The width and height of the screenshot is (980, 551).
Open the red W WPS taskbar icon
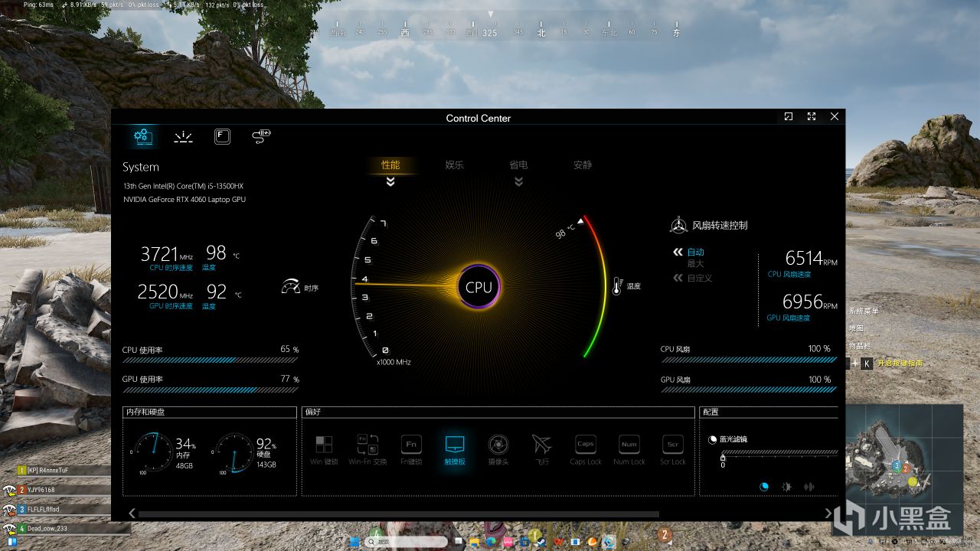559,542
